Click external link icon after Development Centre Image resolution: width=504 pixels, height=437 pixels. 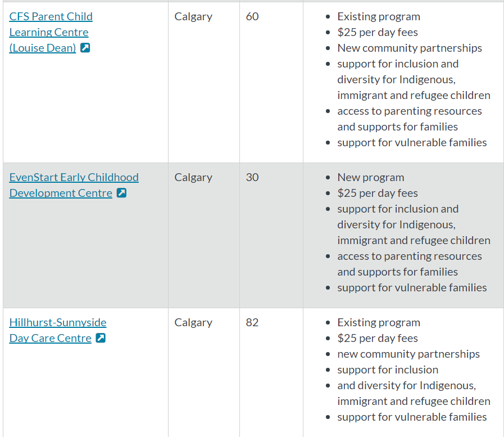tap(121, 193)
